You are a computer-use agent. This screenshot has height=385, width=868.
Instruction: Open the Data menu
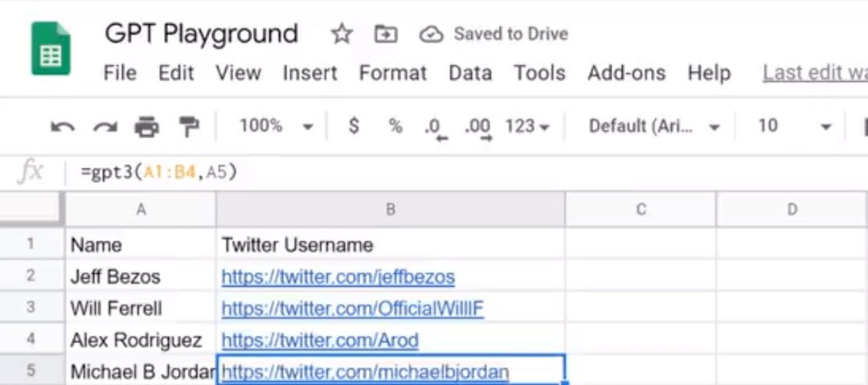pos(470,73)
